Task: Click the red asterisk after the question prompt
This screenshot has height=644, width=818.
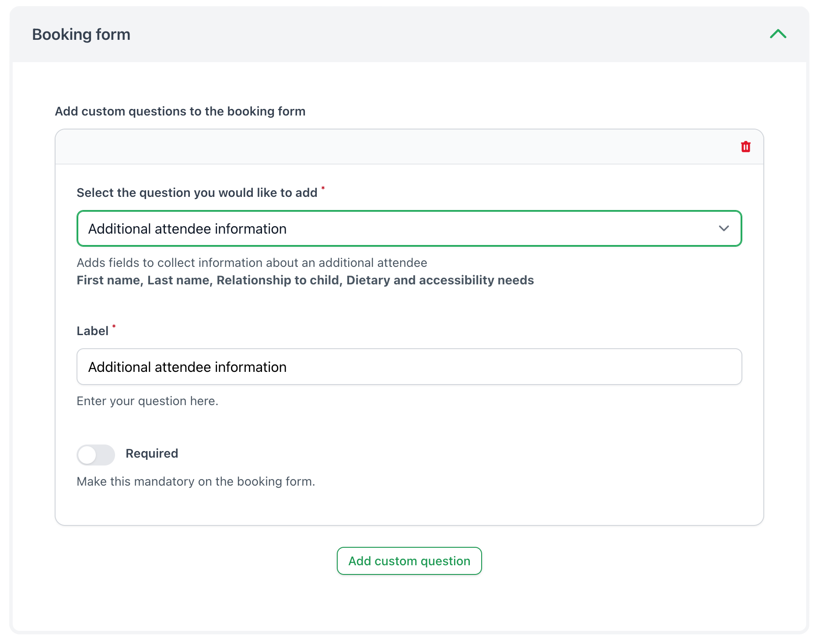Action: click(323, 188)
